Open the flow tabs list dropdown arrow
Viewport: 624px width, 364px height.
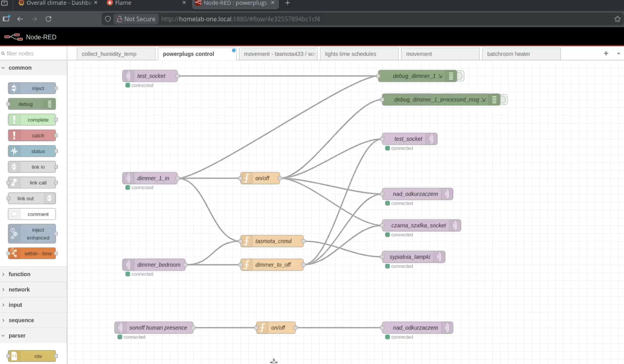click(618, 54)
